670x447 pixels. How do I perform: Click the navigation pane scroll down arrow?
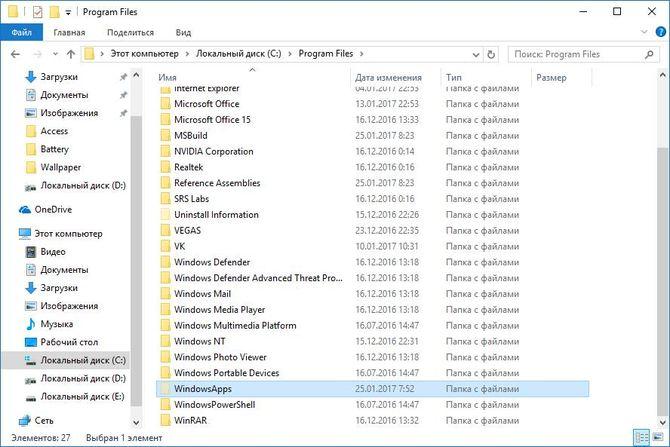click(x=136, y=422)
